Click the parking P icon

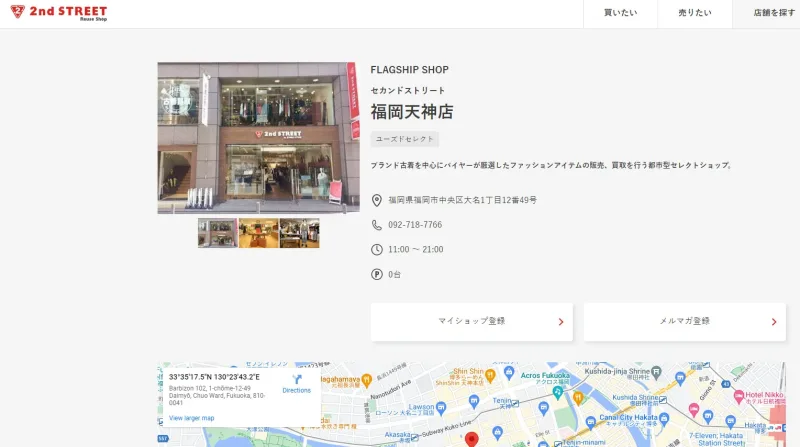(x=377, y=275)
